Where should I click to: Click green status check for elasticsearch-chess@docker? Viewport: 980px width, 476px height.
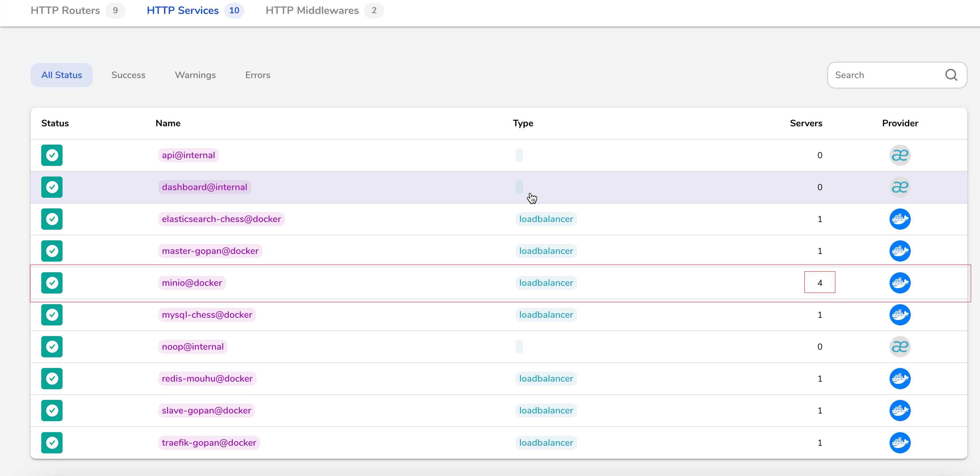point(52,219)
